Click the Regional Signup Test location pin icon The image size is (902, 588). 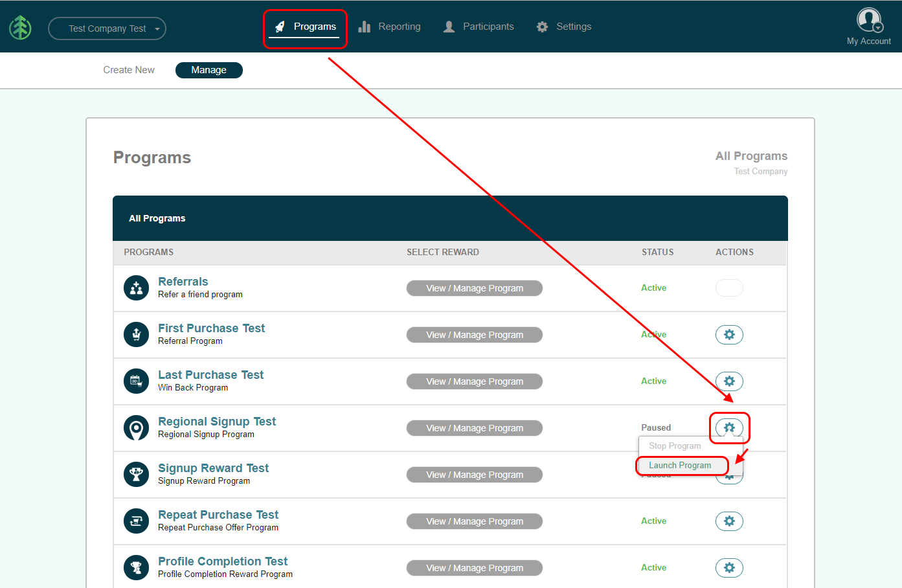coord(136,428)
